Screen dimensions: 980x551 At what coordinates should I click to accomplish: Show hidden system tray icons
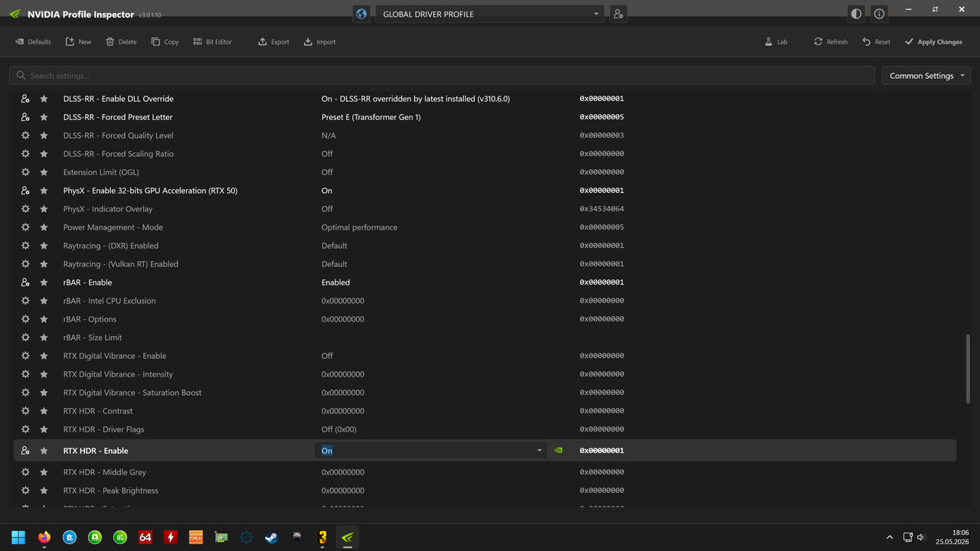coord(889,537)
